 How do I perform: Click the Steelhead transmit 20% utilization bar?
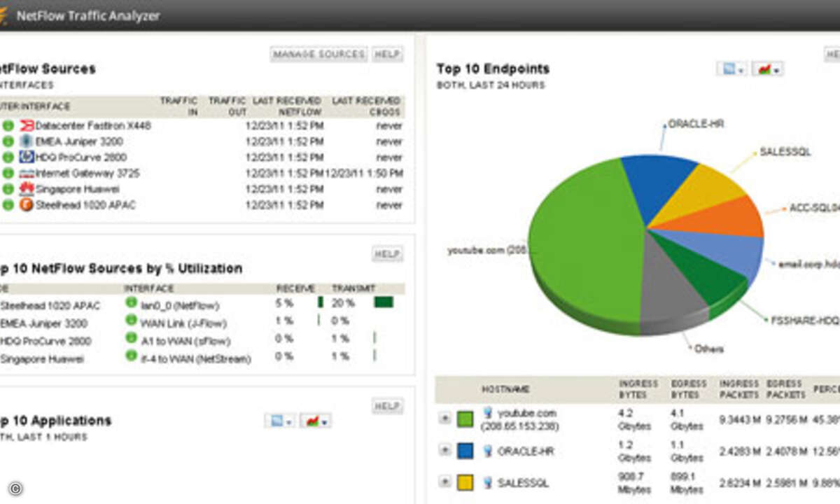(384, 302)
